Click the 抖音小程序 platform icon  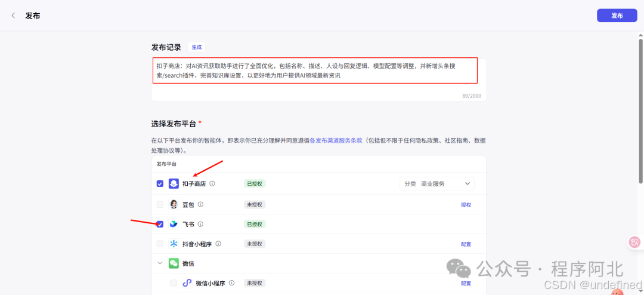(x=174, y=244)
